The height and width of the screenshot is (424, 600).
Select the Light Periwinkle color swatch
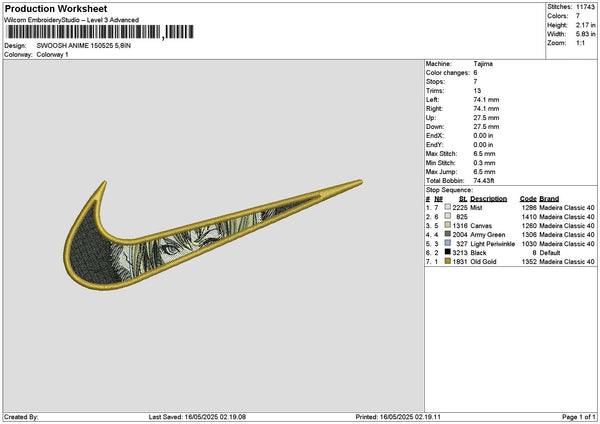pos(447,243)
